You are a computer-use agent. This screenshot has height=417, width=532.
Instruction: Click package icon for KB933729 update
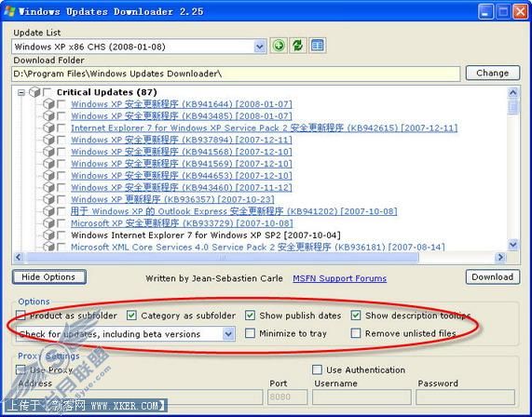(48, 223)
